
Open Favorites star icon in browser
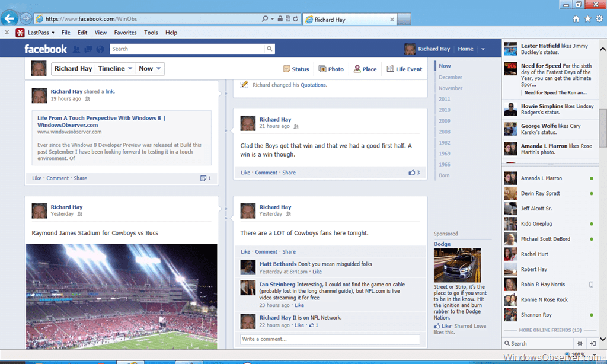tap(587, 18)
